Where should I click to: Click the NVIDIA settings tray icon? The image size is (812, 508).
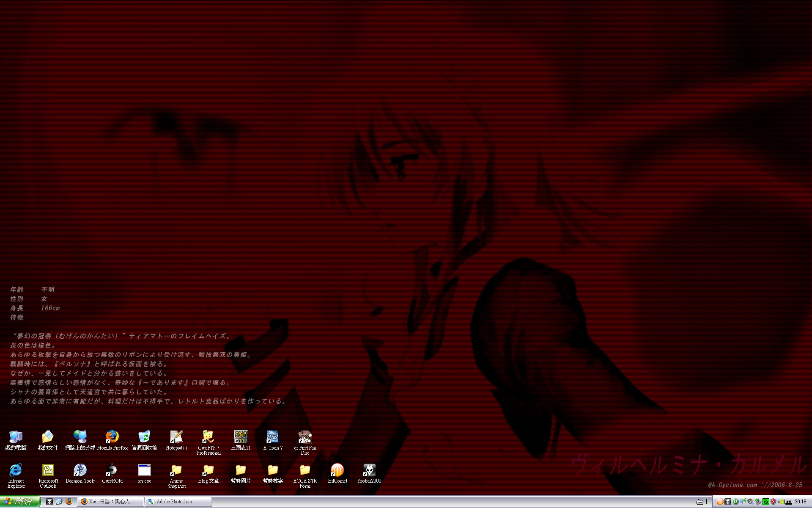point(781,502)
